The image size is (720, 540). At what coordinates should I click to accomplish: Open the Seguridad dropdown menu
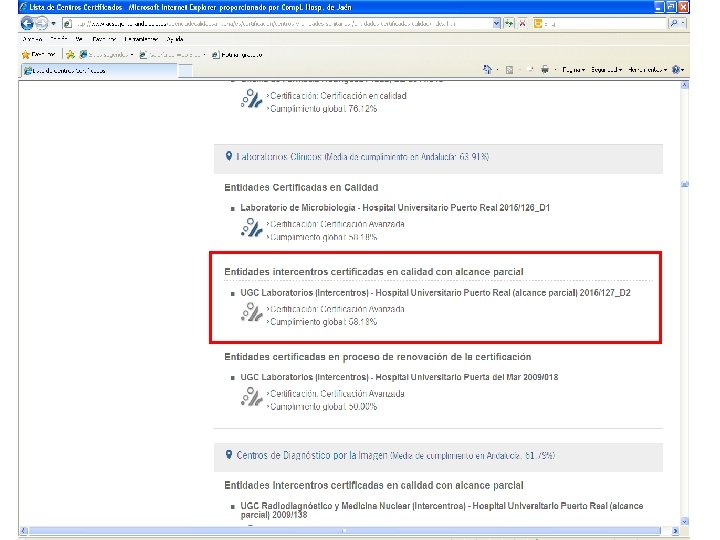[607, 70]
